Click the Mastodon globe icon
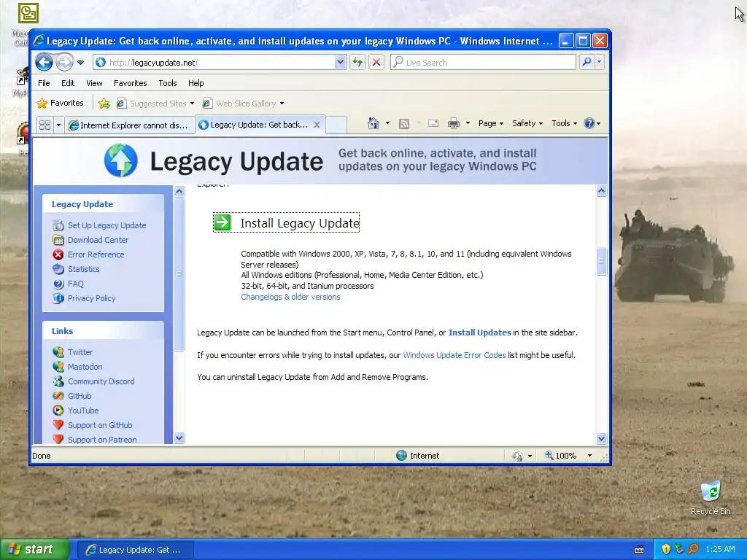This screenshot has width=747, height=560. 58,367
